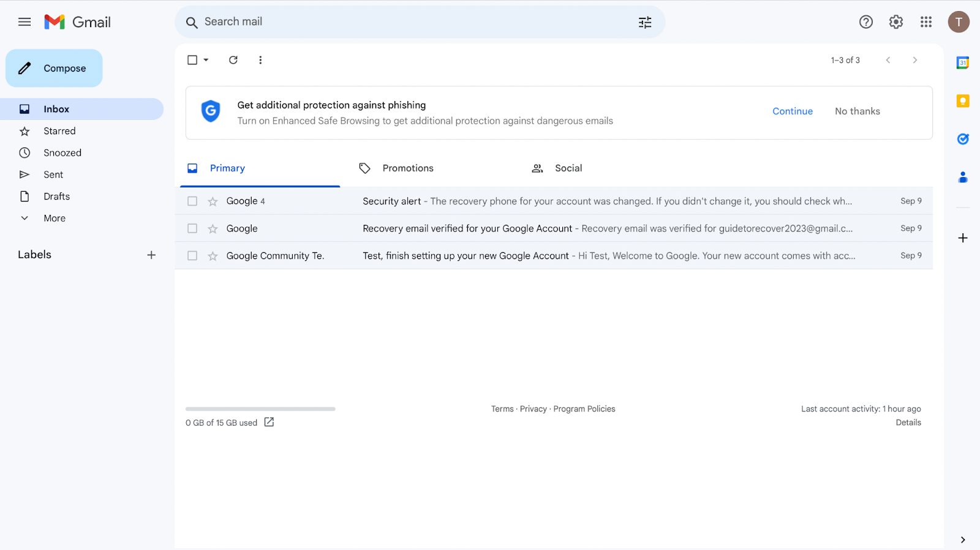Open the Google Calendar side panel icon
The height and width of the screenshot is (550, 980).
coord(962,62)
